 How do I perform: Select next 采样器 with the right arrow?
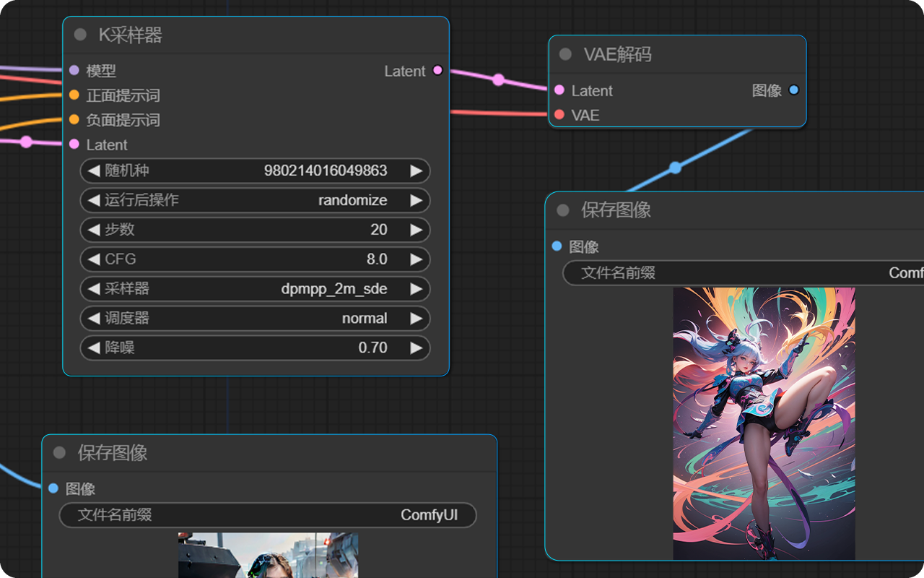pos(417,288)
